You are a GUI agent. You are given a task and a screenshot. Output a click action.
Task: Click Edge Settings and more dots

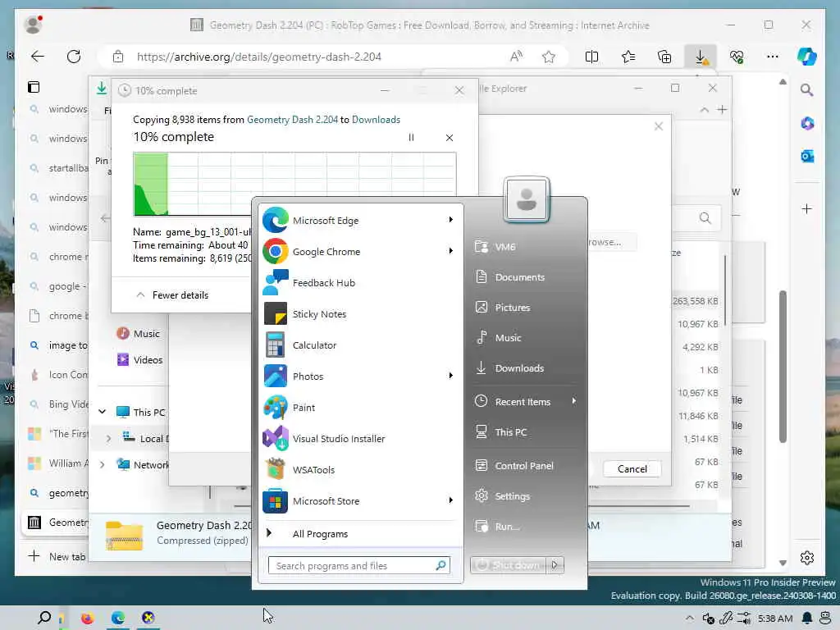point(773,57)
